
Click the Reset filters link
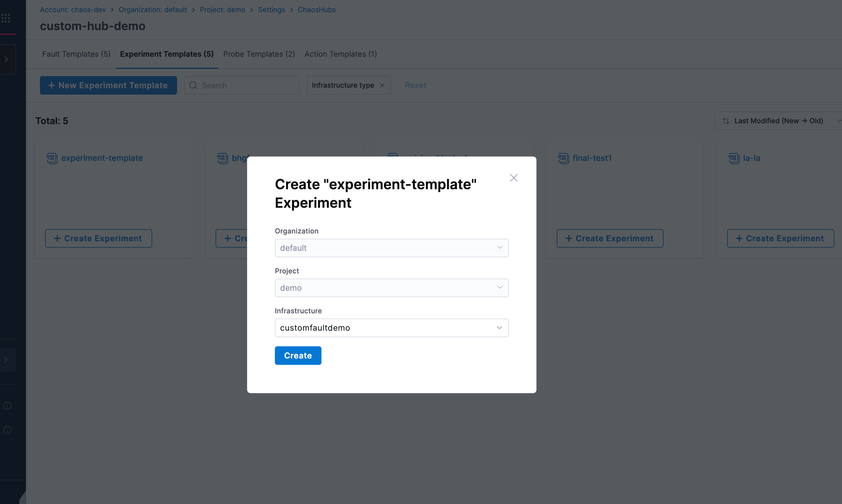point(416,85)
